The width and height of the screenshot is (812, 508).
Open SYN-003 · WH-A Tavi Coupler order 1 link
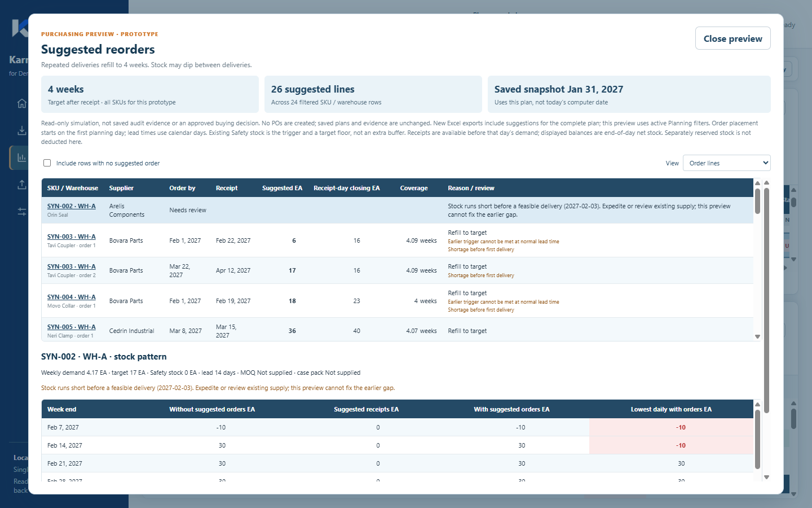coord(72,237)
